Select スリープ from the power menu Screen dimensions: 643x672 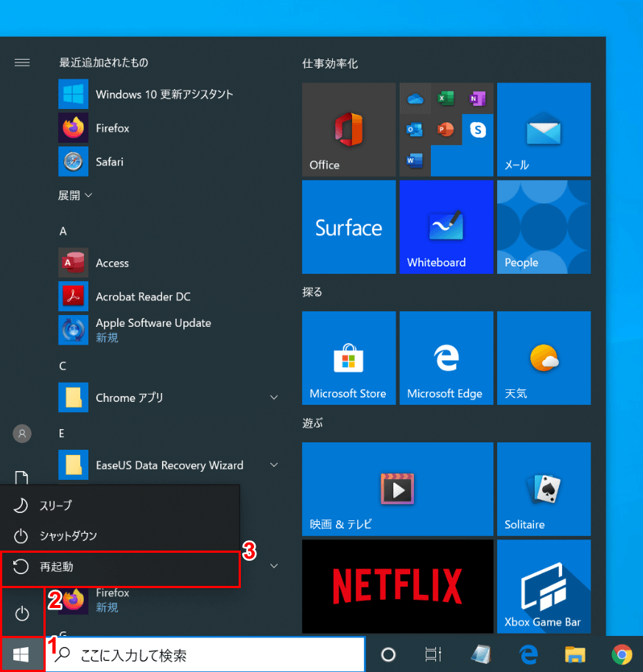tap(120, 506)
